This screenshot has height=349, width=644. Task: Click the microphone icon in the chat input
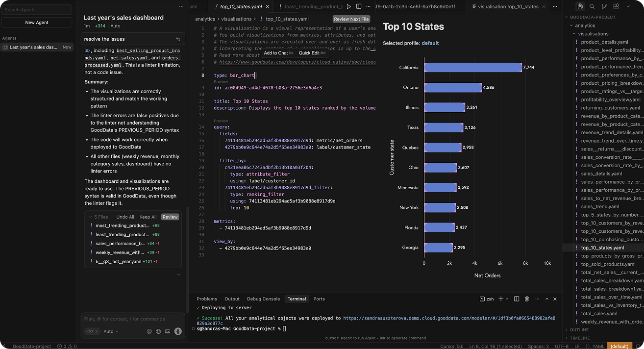177,331
